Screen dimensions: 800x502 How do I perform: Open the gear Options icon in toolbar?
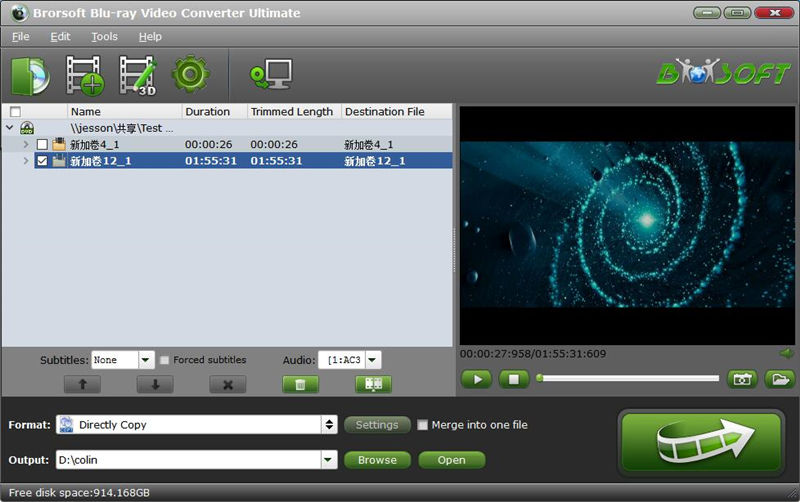[189, 75]
